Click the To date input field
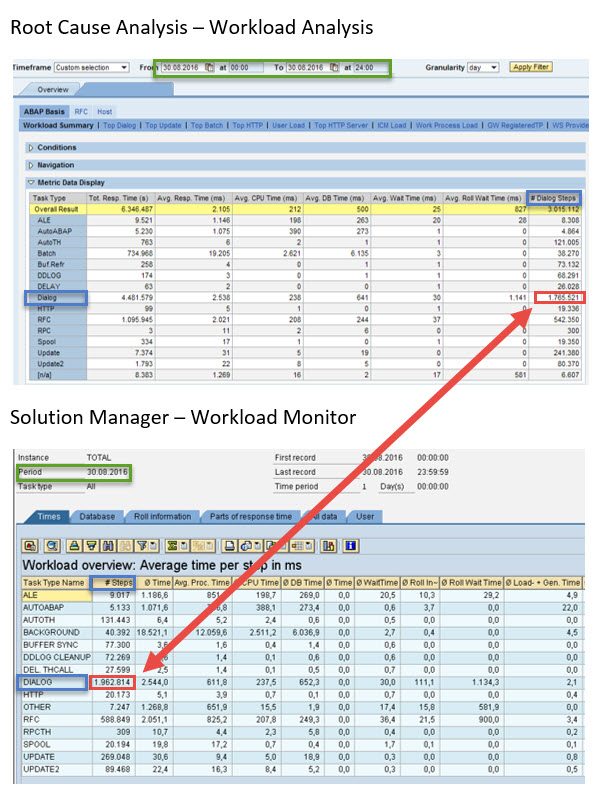This screenshot has width=612, height=799. coord(308,67)
